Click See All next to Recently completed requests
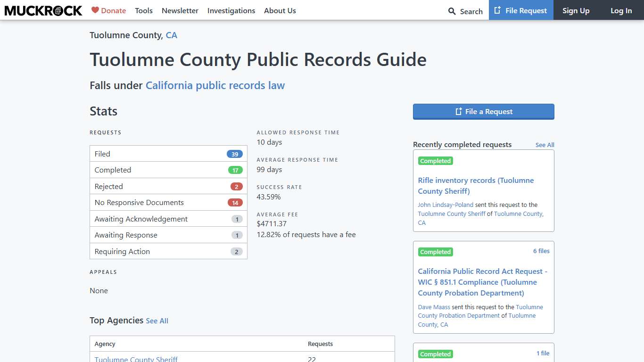Image resolution: width=644 pixels, height=362 pixels. coord(545,145)
